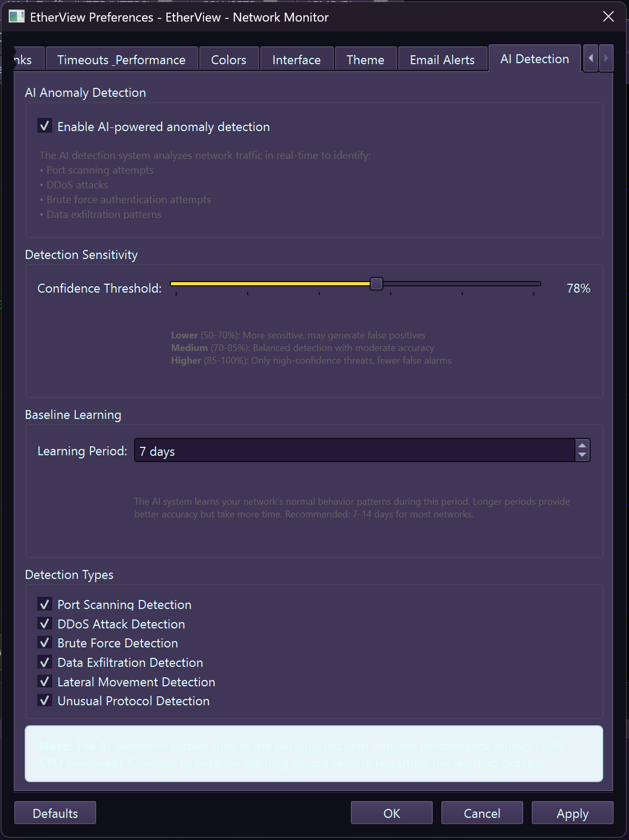Viewport: 629px width, 840px height.
Task: Click the 'Detection Types' heading
Action: (69, 575)
